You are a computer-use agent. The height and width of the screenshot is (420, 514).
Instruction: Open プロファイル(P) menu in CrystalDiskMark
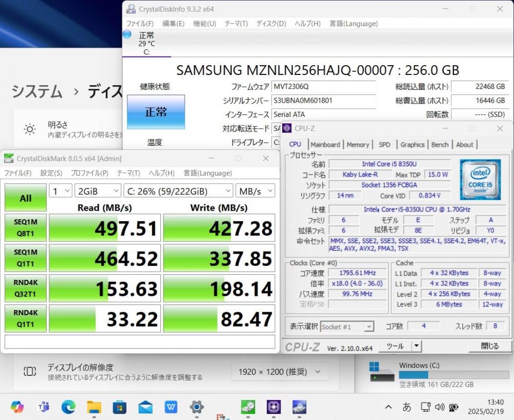(x=89, y=173)
